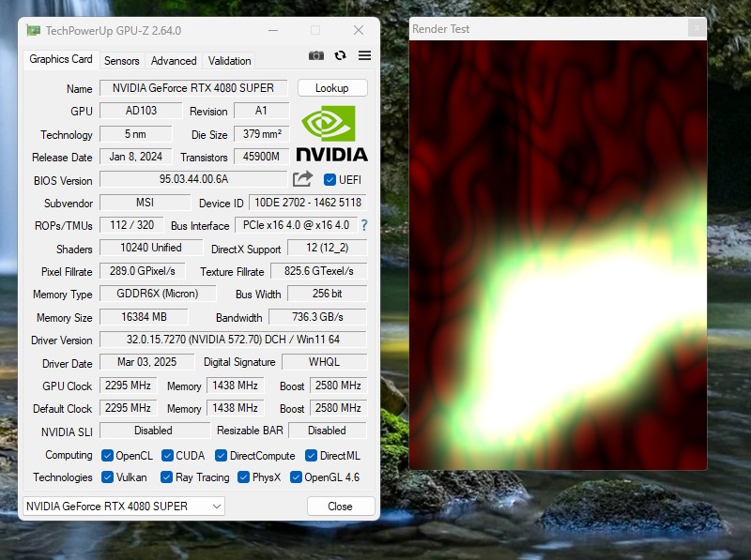Click the Release Date Jan 8, 2024 field

pos(135,157)
